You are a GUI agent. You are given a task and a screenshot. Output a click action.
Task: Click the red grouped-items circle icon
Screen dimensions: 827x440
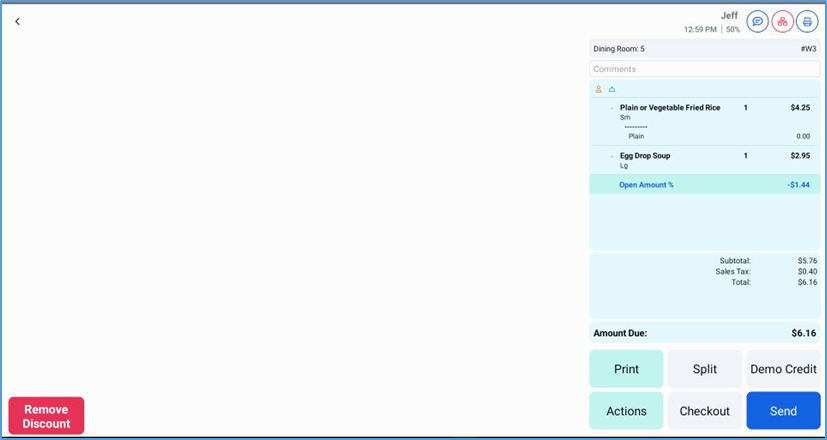coord(783,21)
